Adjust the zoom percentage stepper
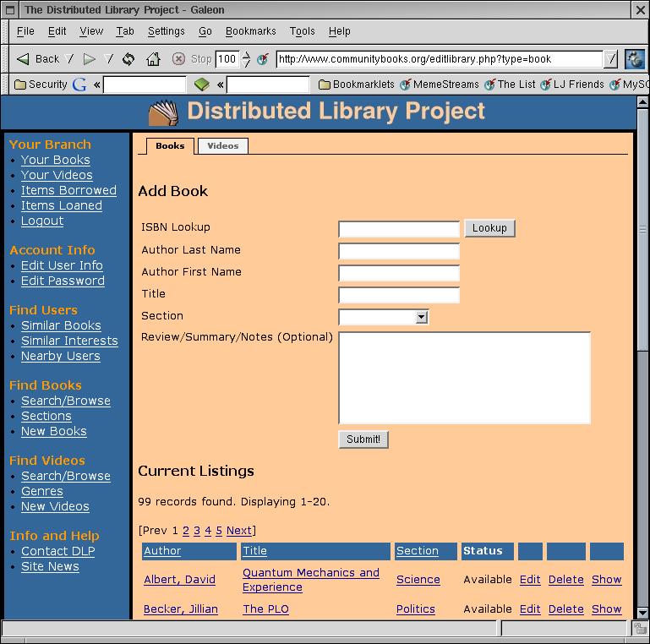The width and height of the screenshot is (650, 644). (246, 59)
